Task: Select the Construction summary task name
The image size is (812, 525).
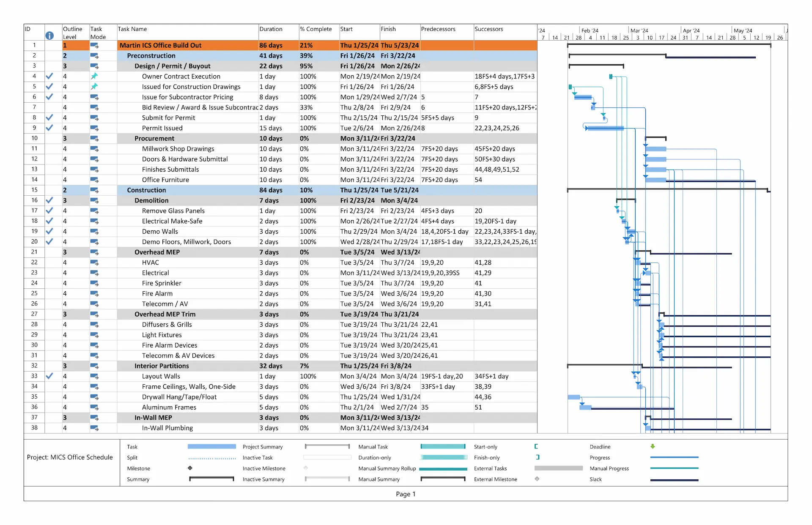Action: click(x=146, y=190)
